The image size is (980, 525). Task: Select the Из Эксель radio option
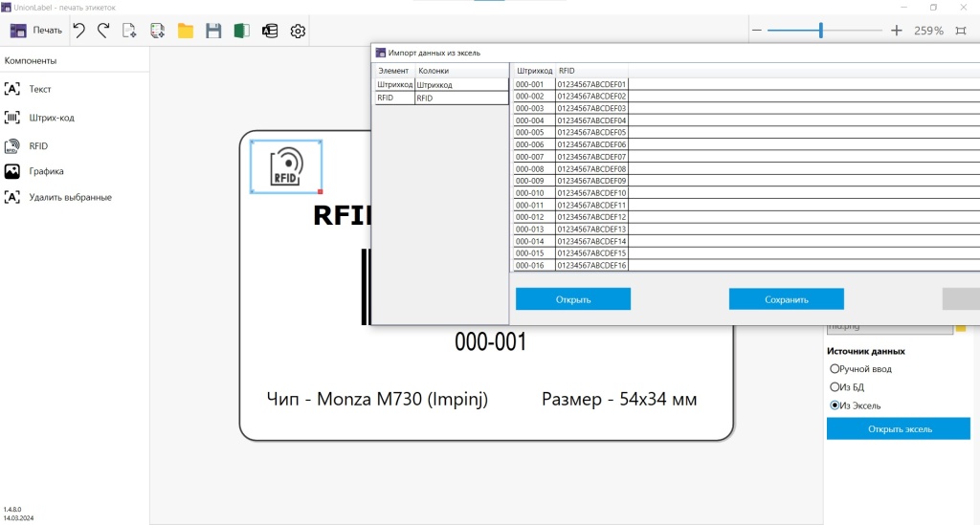click(x=835, y=405)
